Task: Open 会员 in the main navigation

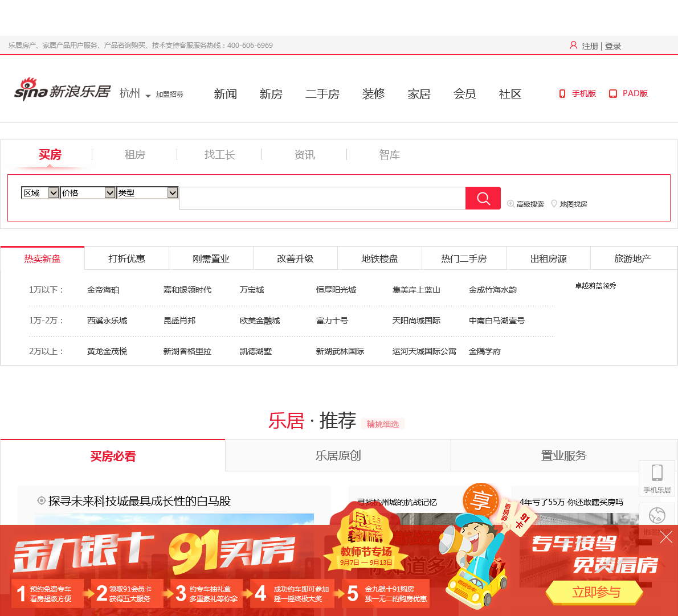Action: 465,94
